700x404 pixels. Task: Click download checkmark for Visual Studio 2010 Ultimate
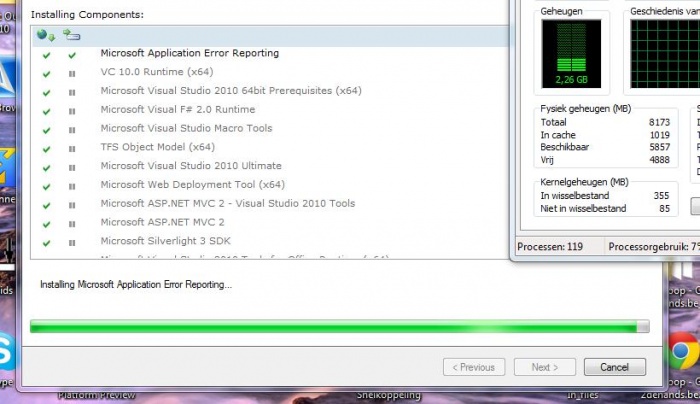pyautogui.click(x=46, y=168)
